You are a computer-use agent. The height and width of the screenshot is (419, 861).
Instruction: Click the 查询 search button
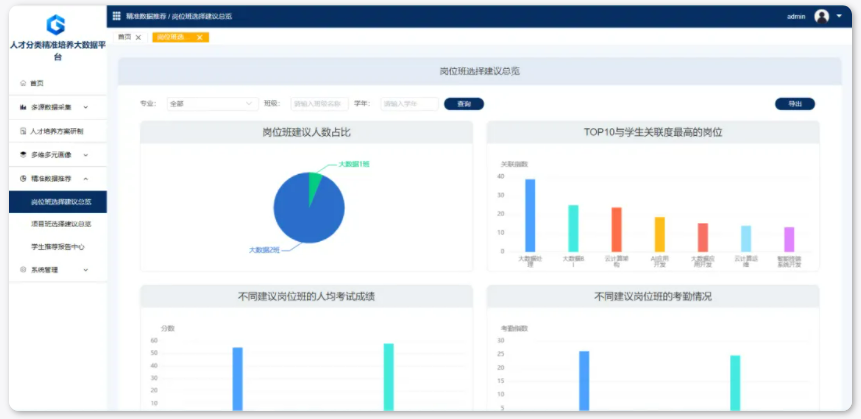tap(463, 103)
